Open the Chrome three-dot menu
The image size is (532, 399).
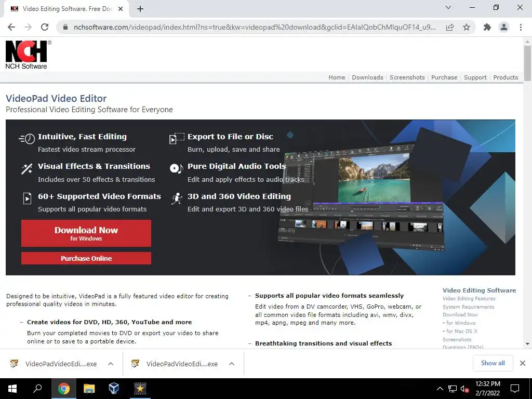[521, 27]
